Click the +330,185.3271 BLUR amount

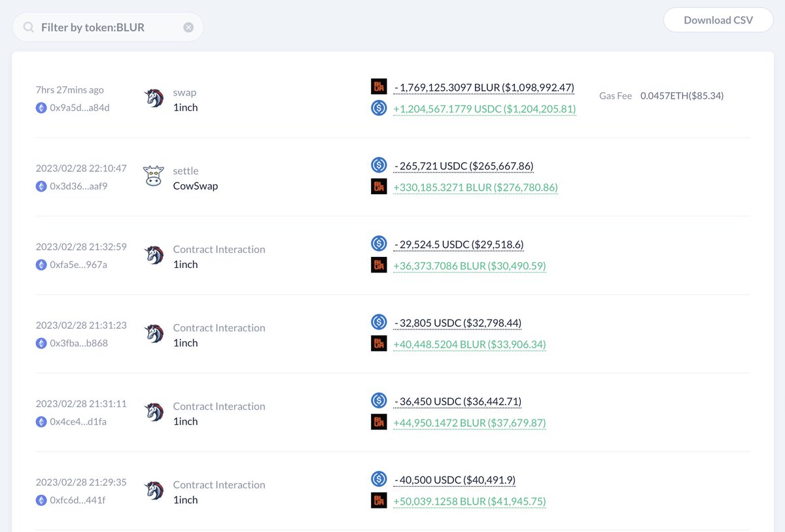click(476, 188)
